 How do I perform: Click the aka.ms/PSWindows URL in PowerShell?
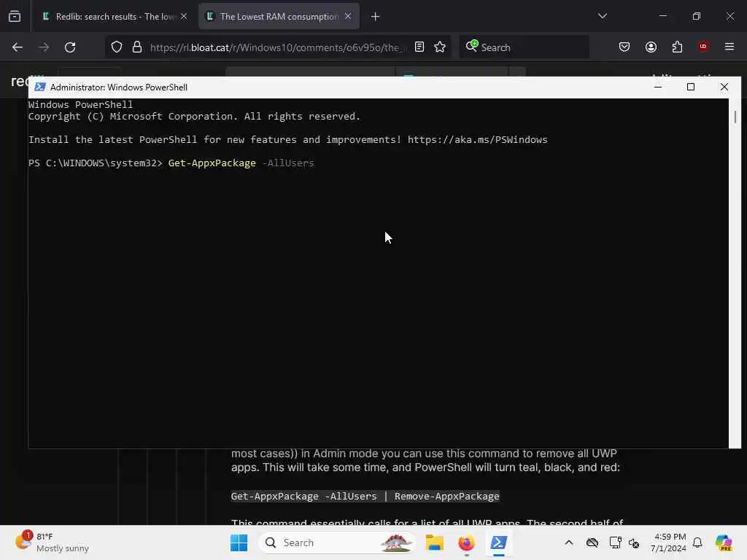coord(477,140)
